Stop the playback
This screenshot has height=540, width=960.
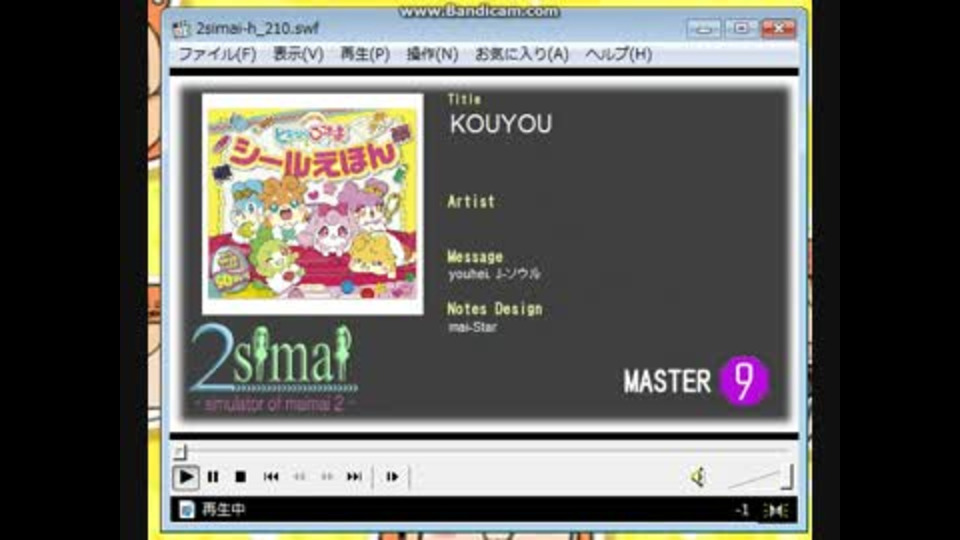(x=241, y=477)
